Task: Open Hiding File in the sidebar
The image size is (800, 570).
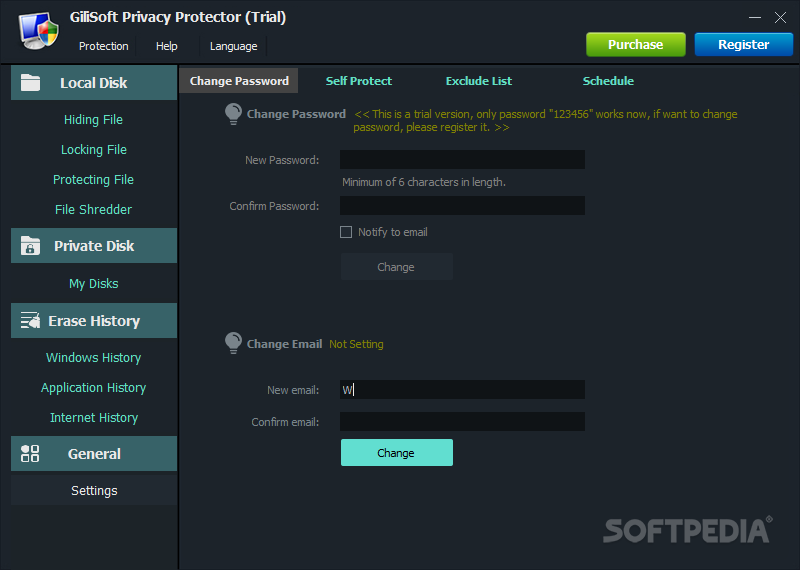Action: click(x=93, y=119)
